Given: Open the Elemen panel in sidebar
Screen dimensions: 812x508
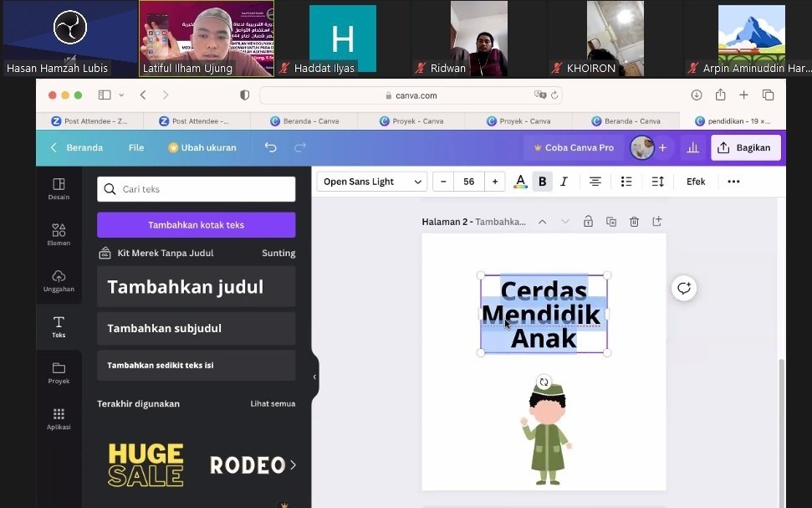Looking at the screenshot, I should point(59,234).
